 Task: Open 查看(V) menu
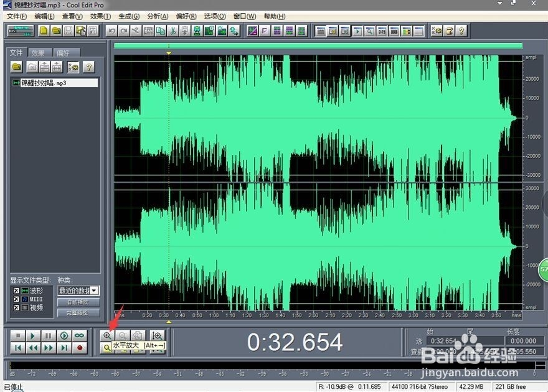click(x=72, y=16)
